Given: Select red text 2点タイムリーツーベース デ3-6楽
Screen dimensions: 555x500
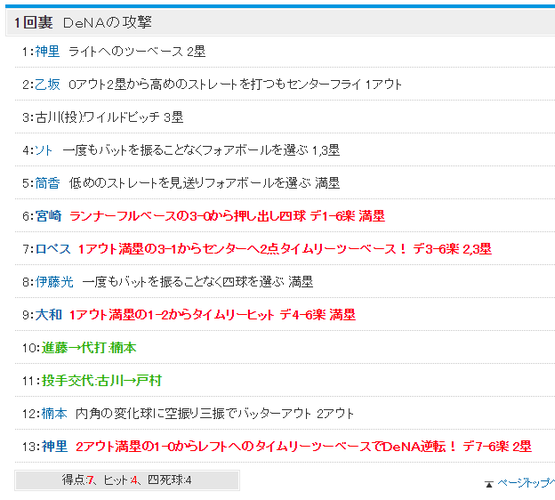Looking at the screenshot, I should click(x=285, y=249).
